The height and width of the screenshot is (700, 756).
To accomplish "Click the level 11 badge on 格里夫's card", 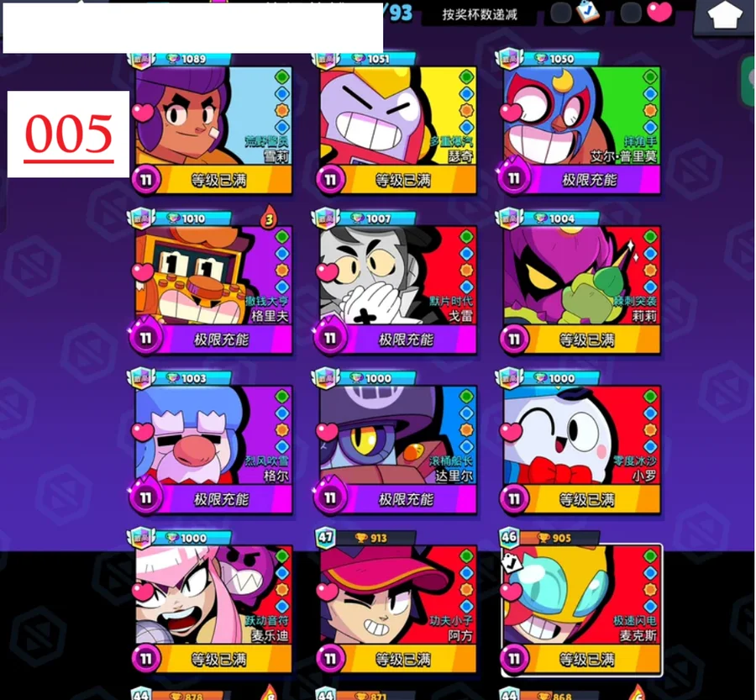I will pyautogui.click(x=145, y=338).
